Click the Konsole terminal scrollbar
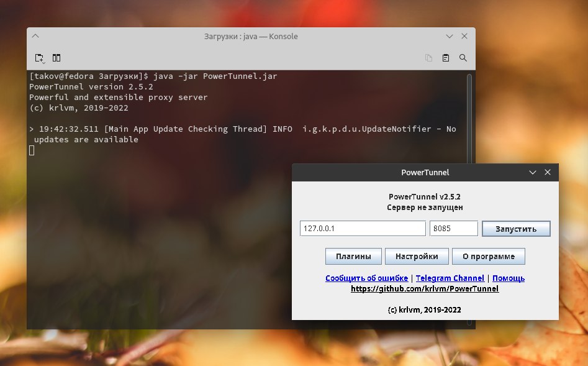Viewport: 588px width, 366px height. 469,118
